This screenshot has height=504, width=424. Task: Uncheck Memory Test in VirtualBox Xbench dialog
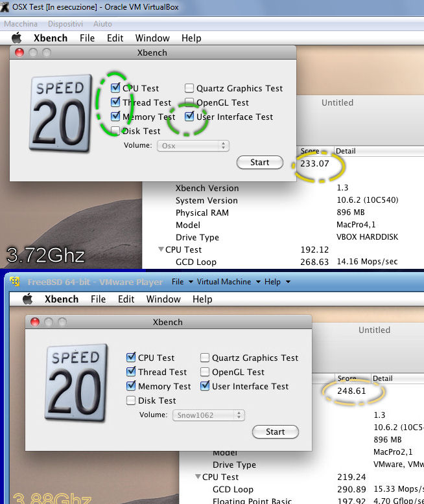pos(115,117)
